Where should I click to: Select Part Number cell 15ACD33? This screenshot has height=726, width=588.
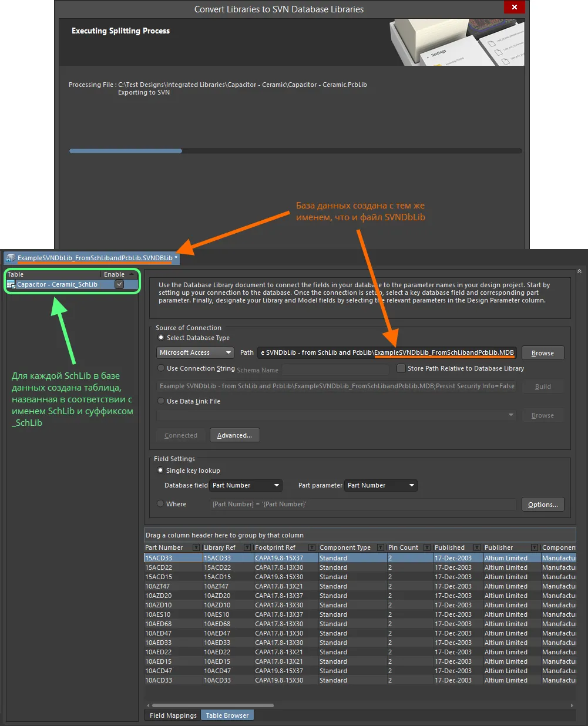coord(173,558)
